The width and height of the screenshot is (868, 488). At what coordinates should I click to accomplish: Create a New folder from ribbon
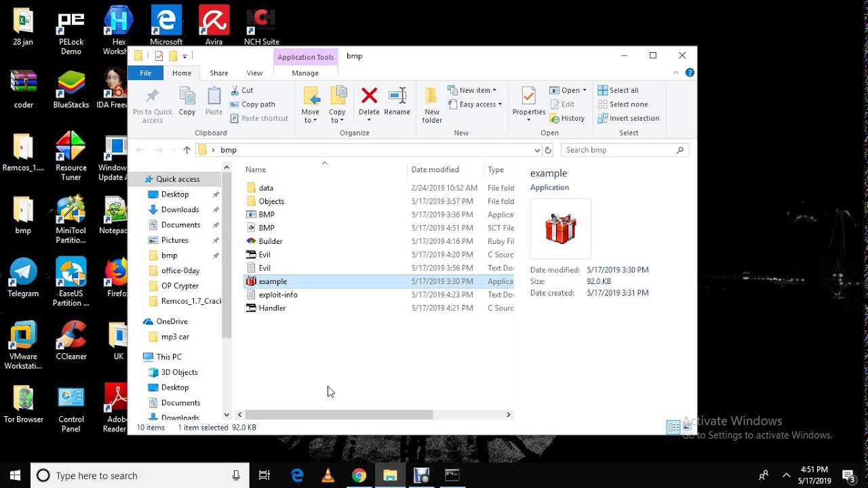(x=431, y=104)
